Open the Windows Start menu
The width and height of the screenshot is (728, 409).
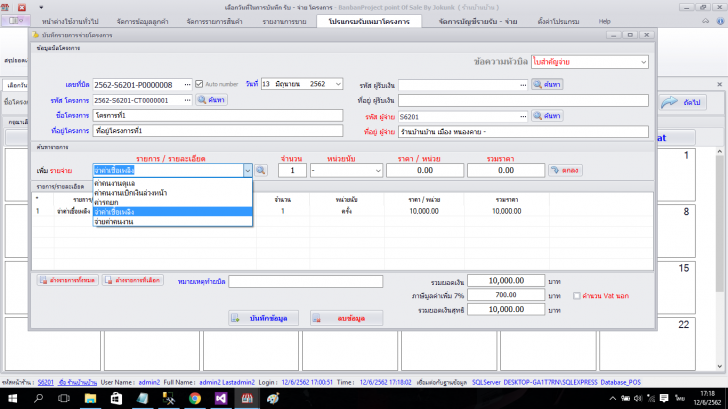pyautogui.click(x=13, y=398)
